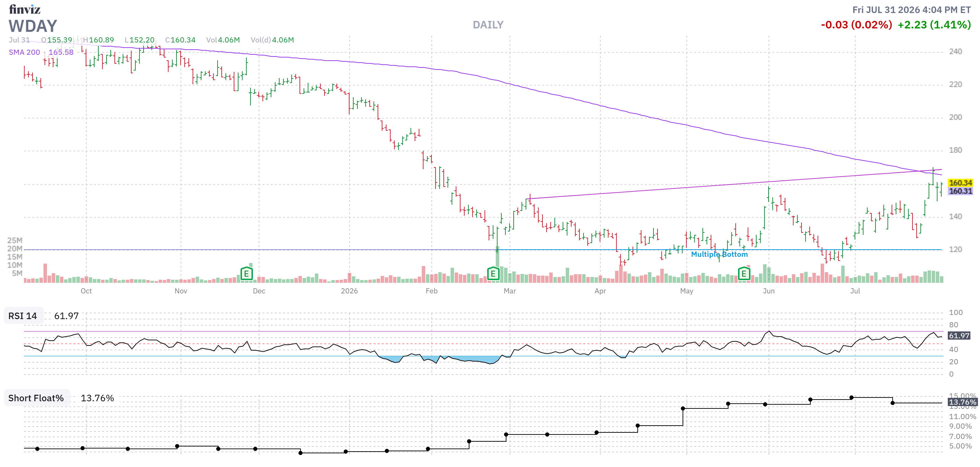Image resolution: width=980 pixels, height=467 pixels.
Task: Click the May label on the time axis
Action: coord(686,291)
